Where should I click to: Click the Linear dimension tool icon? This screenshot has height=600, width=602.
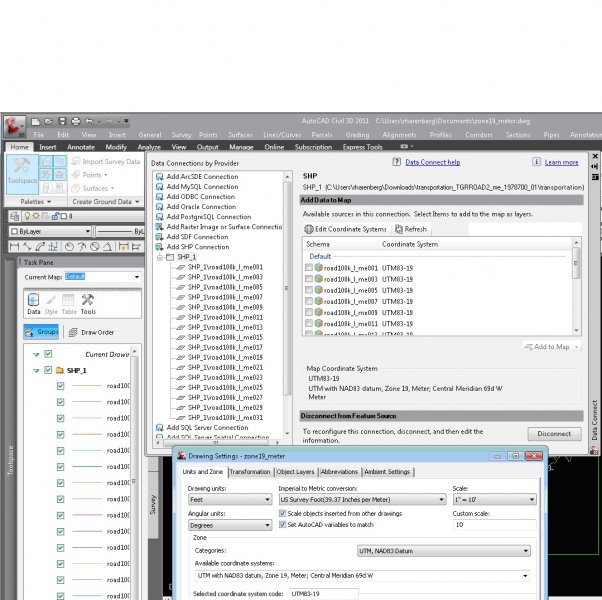14,246
